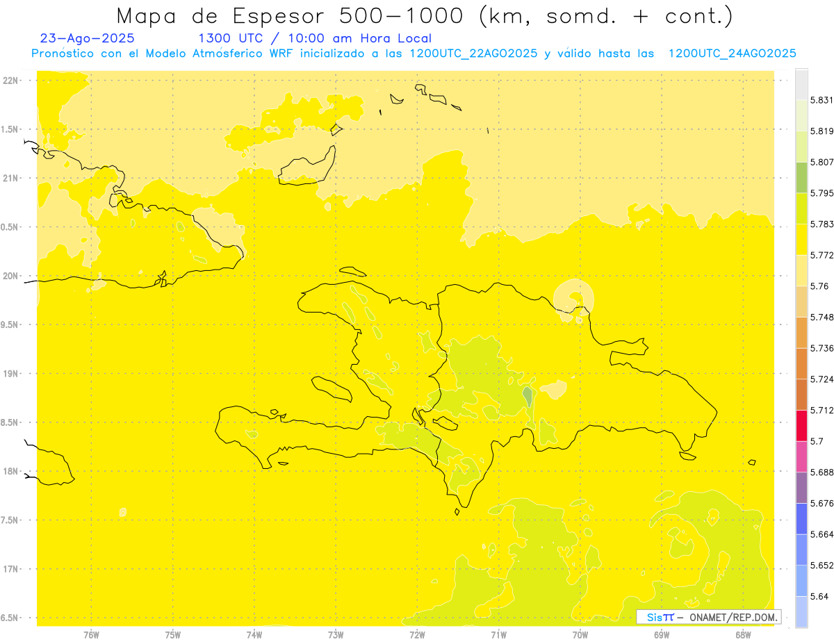The height and width of the screenshot is (644, 834).
Task: Click the '7.5N' latitude label
Action: (9, 520)
